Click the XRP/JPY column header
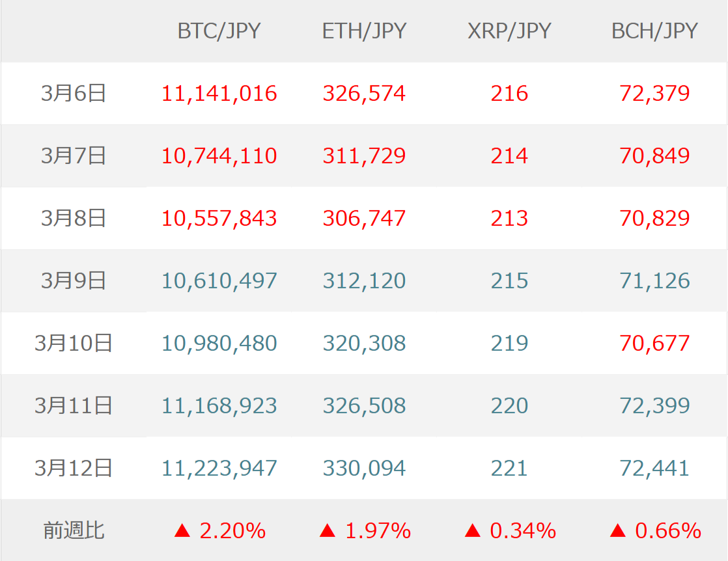Screen dimensions: 728x561 point(509,31)
